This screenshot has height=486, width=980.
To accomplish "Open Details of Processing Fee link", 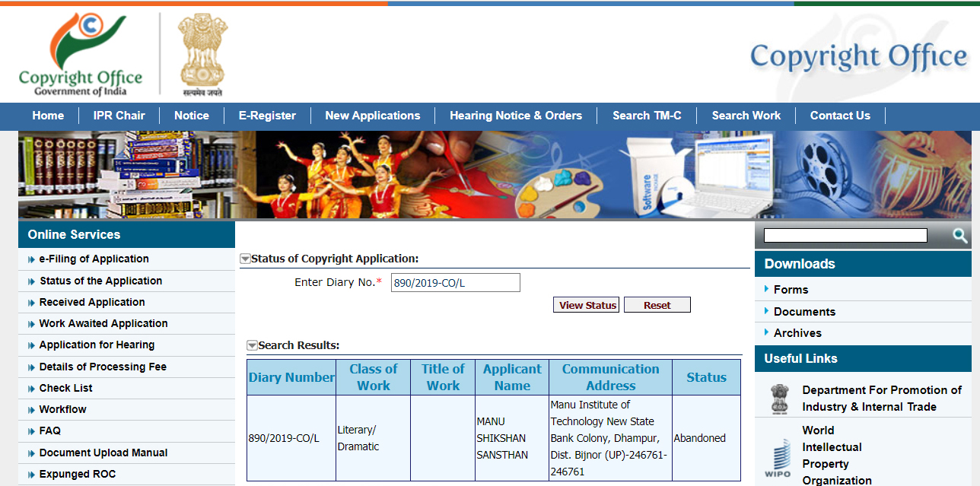I will pyautogui.click(x=103, y=367).
